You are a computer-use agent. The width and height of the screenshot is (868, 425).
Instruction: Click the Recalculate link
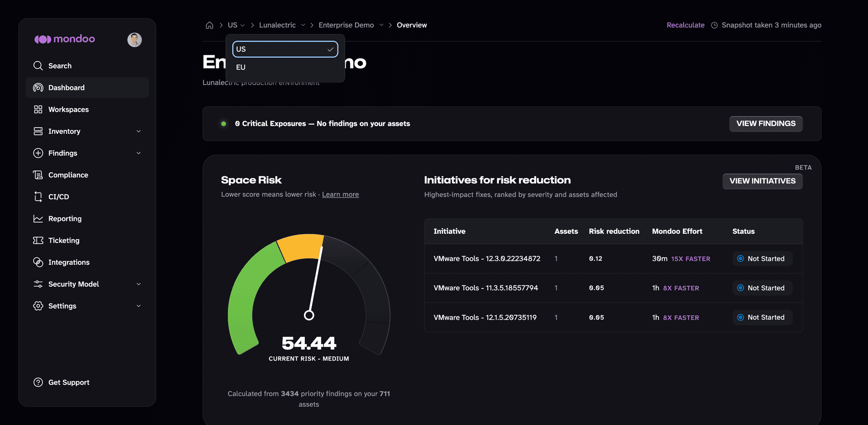pyautogui.click(x=685, y=25)
